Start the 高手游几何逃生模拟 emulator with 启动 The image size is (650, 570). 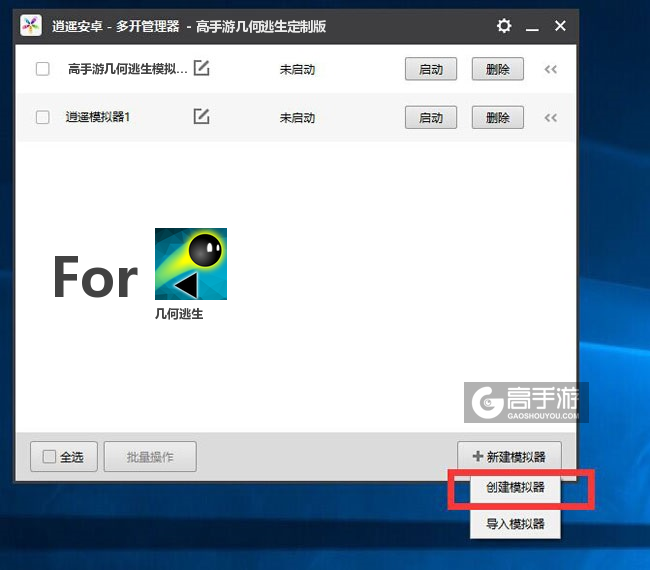(431, 69)
